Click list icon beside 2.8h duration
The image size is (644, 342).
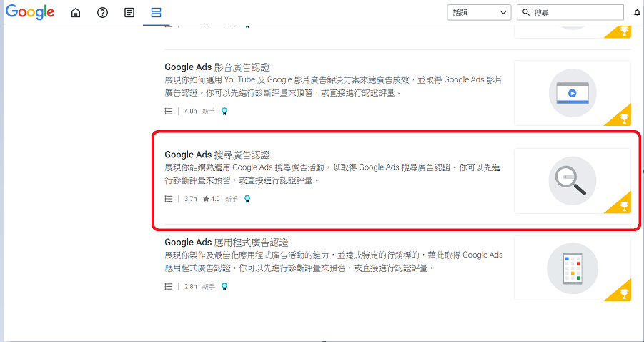click(168, 286)
